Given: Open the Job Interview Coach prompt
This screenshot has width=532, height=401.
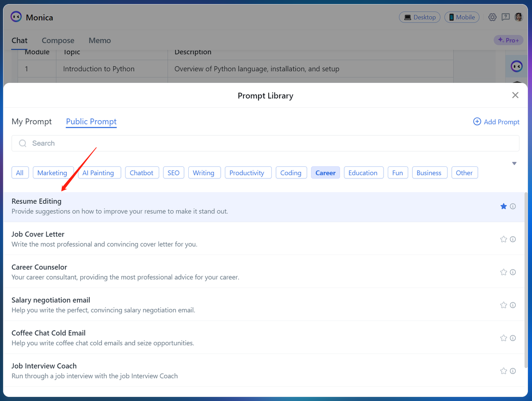Looking at the screenshot, I should (x=264, y=371).
